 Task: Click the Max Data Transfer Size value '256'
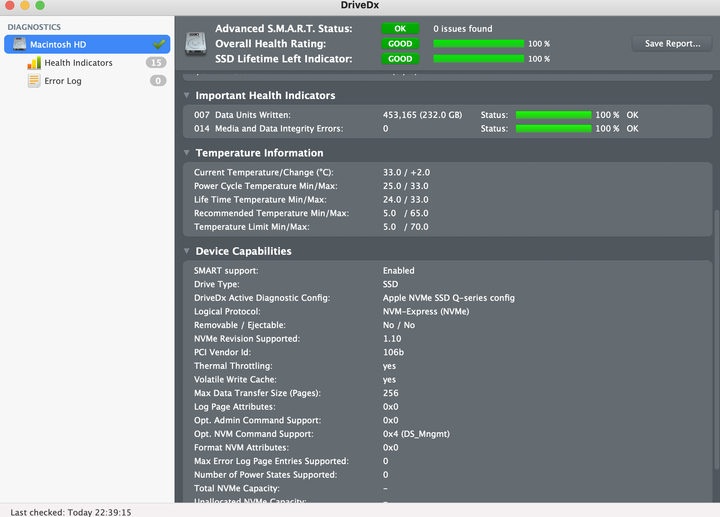pos(391,393)
